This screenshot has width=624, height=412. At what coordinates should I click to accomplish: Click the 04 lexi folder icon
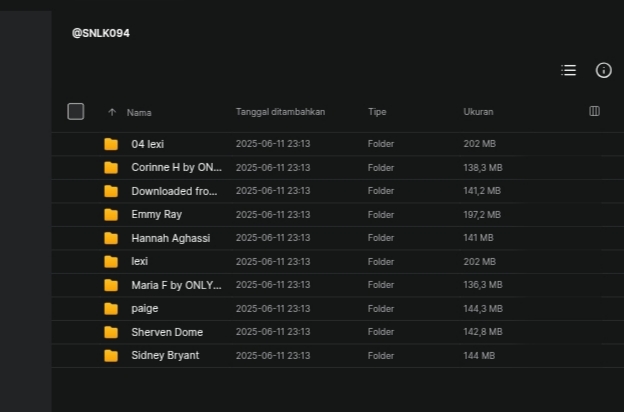pos(111,144)
